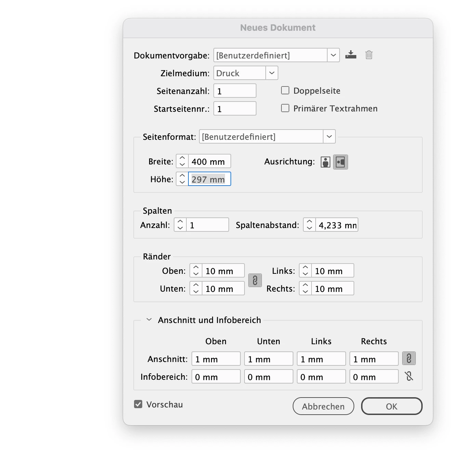Click the Abbrechen button
The image size is (476, 456).
coord(323,406)
